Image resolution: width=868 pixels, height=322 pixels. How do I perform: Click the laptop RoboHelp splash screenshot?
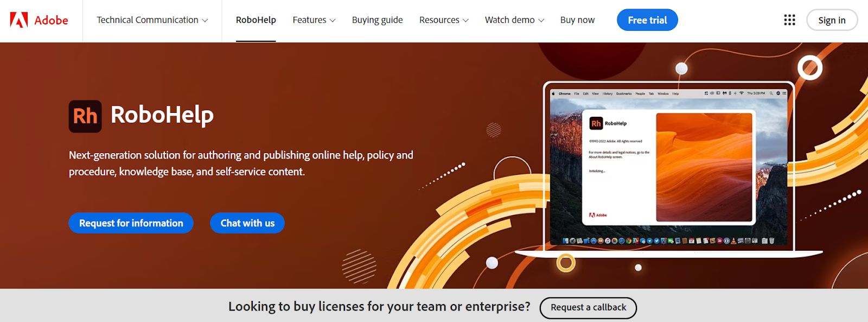[669, 167]
